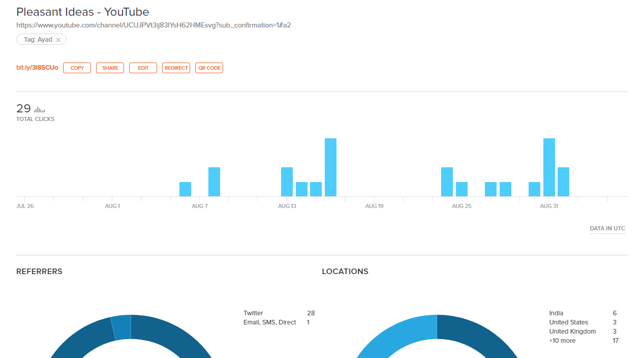Select the Twitter referrer row

[x=279, y=313]
